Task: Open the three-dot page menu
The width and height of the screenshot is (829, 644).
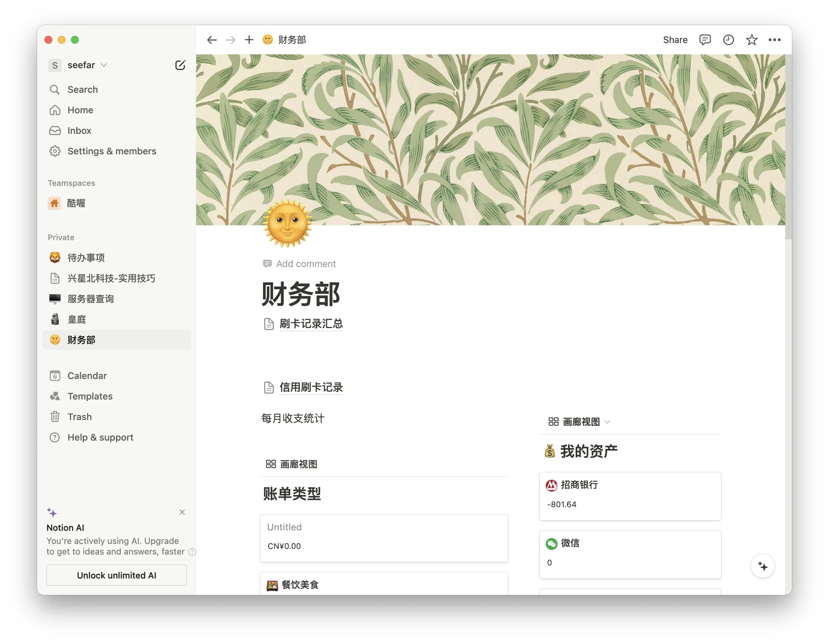Action: tap(774, 40)
